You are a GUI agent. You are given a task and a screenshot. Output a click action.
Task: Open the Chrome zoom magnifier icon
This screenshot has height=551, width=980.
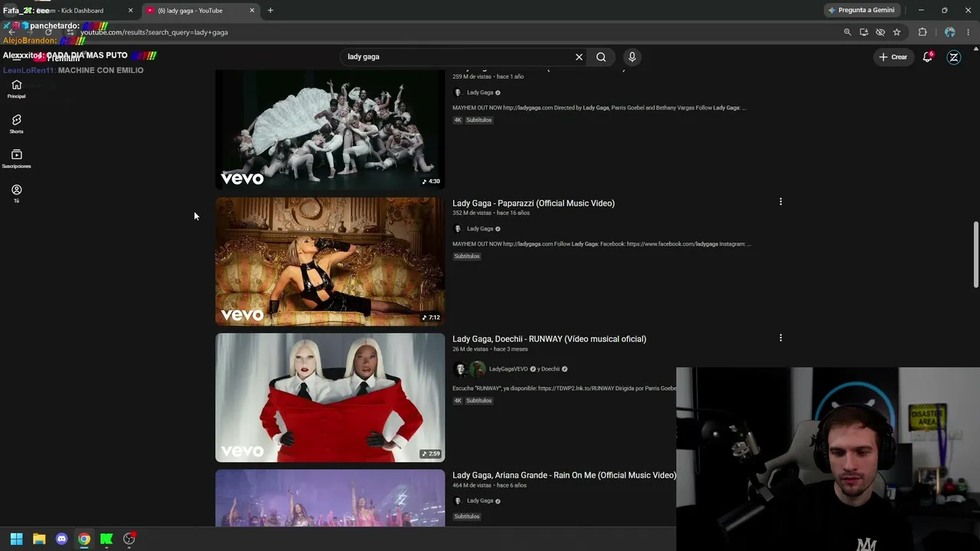[848, 32]
